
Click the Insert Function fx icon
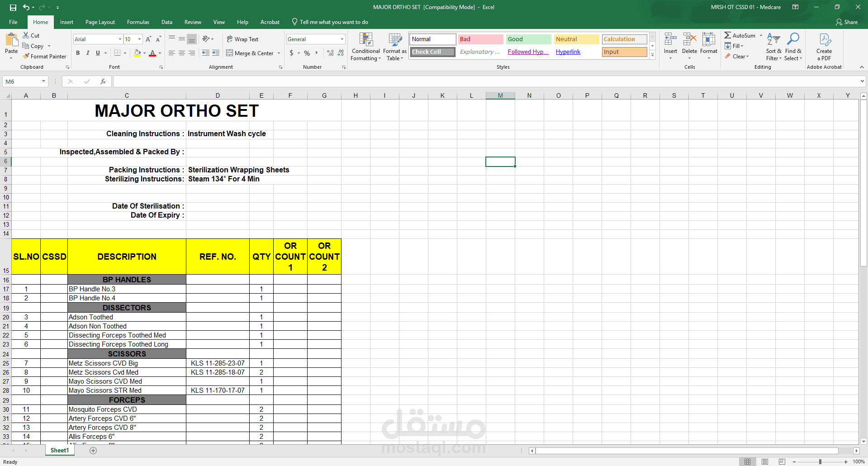103,81
